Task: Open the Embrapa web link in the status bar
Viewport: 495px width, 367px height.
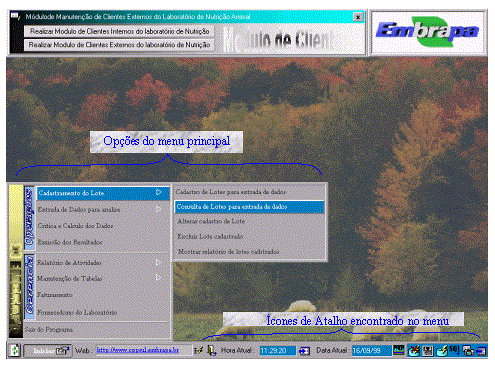Action: point(138,350)
